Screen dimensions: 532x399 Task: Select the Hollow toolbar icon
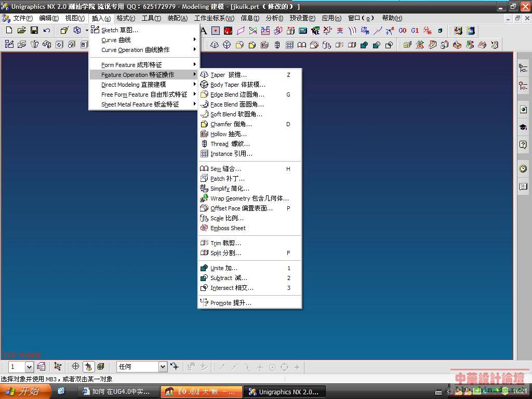(264, 45)
